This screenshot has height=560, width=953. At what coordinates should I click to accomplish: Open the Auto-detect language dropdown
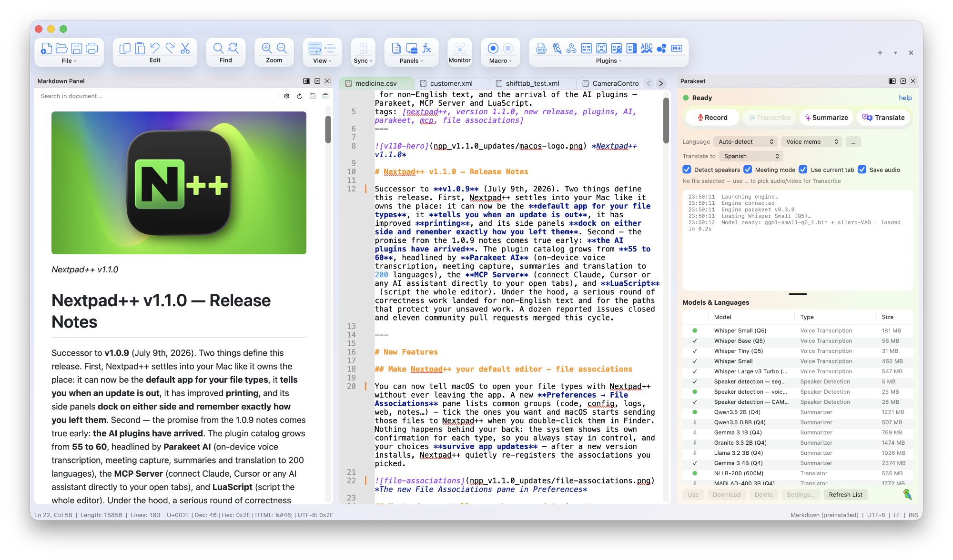pos(746,142)
